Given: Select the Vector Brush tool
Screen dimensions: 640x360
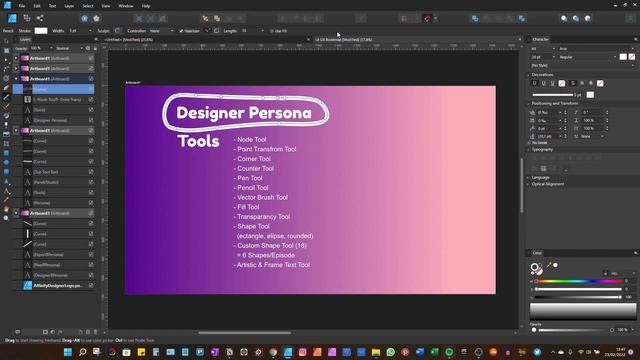Looking at the screenshot, I should point(6,107).
